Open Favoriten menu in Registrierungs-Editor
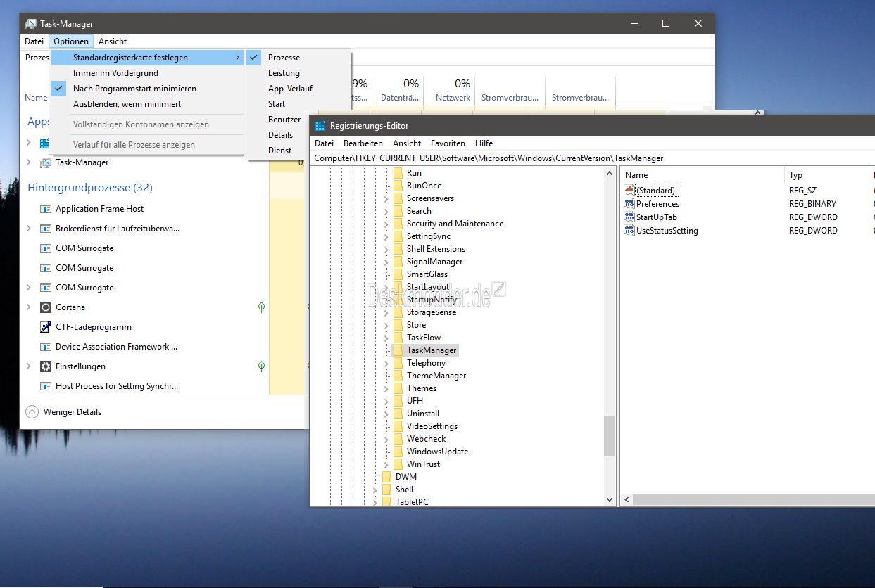 pos(448,143)
